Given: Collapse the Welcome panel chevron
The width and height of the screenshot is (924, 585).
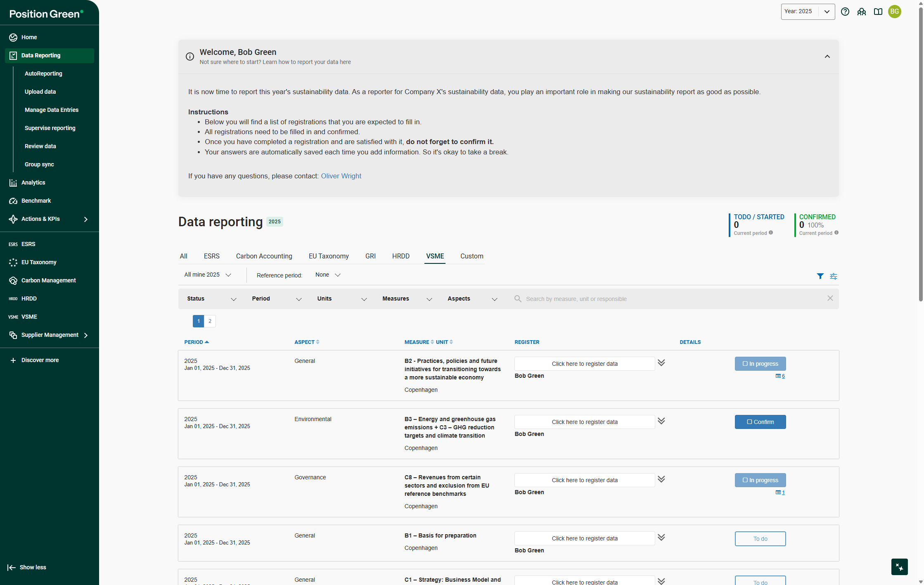Looking at the screenshot, I should click(827, 57).
